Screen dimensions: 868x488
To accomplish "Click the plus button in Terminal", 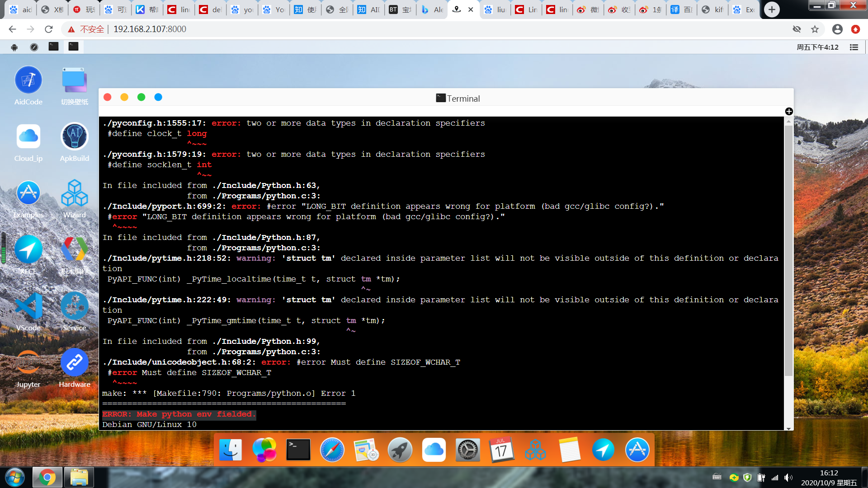I will point(789,112).
